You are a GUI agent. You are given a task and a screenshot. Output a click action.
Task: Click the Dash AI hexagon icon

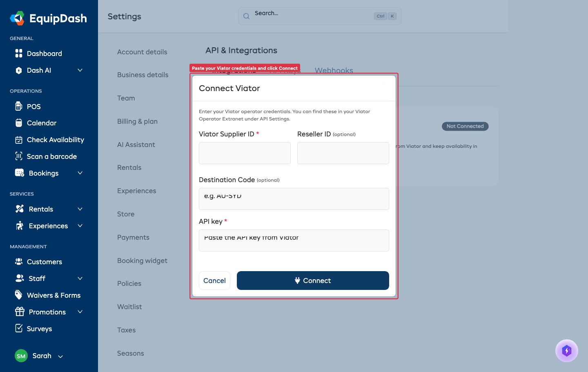coord(19,70)
